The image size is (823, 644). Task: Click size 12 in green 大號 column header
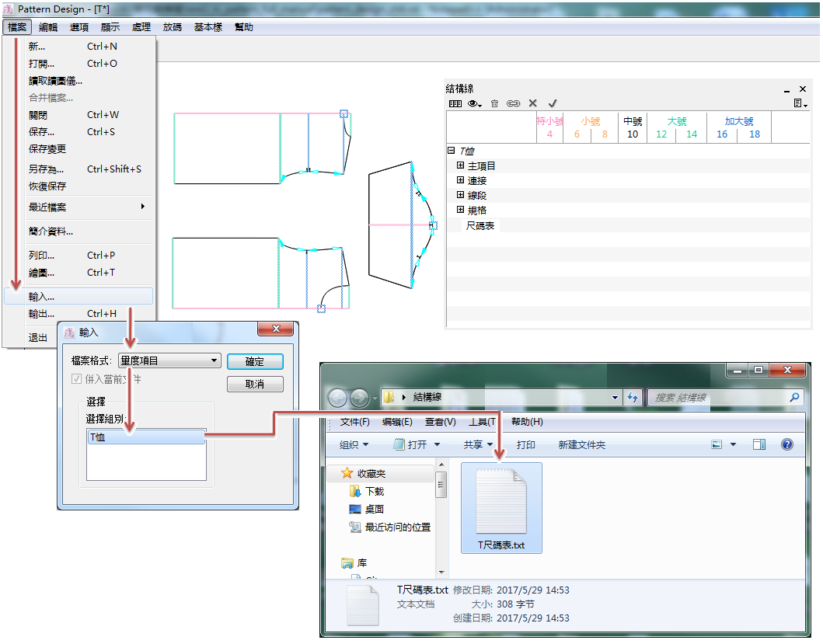661,134
